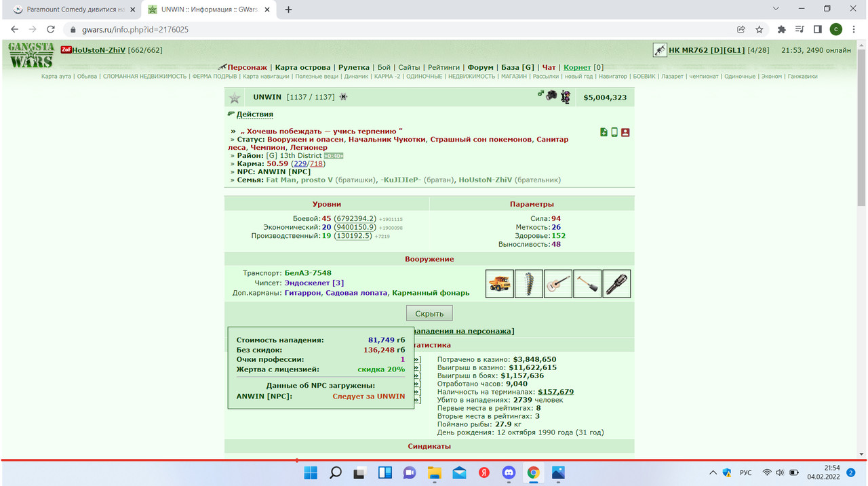The height and width of the screenshot is (486, 868).
Task: Open File Explorer from taskbar
Action: pyautogui.click(x=435, y=472)
